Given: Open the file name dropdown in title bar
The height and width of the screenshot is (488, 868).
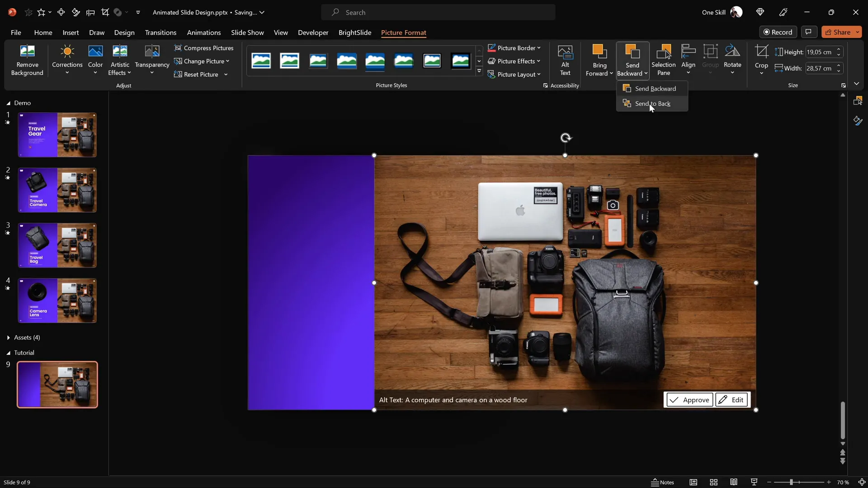Looking at the screenshot, I should tap(262, 12).
